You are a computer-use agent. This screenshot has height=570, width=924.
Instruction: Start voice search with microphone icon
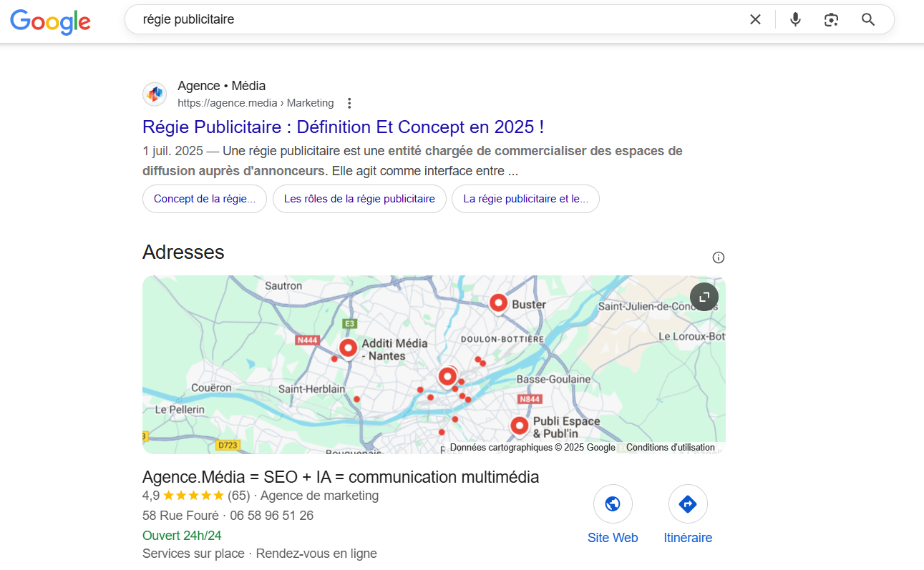coord(795,19)
